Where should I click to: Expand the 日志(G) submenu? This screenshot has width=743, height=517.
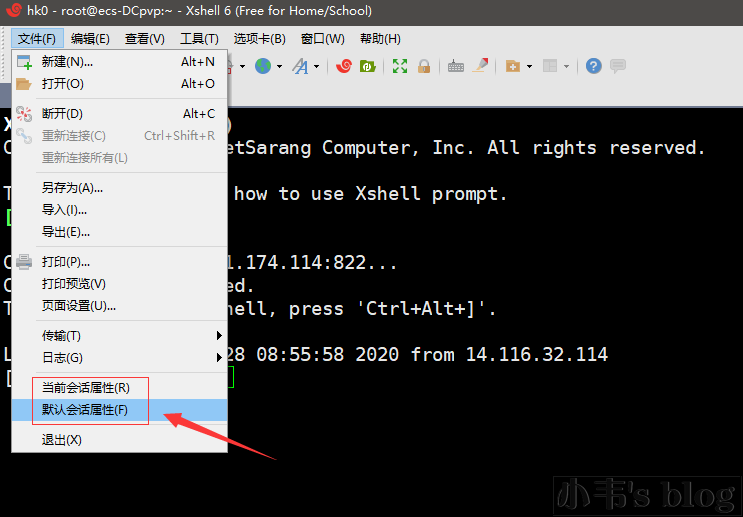119,358
